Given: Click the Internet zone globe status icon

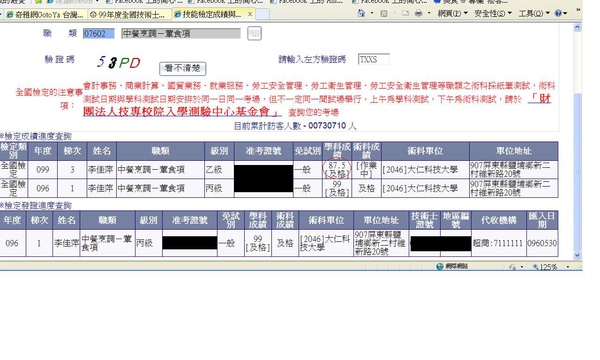Looking at the screenshot, I should coord(440,266).
